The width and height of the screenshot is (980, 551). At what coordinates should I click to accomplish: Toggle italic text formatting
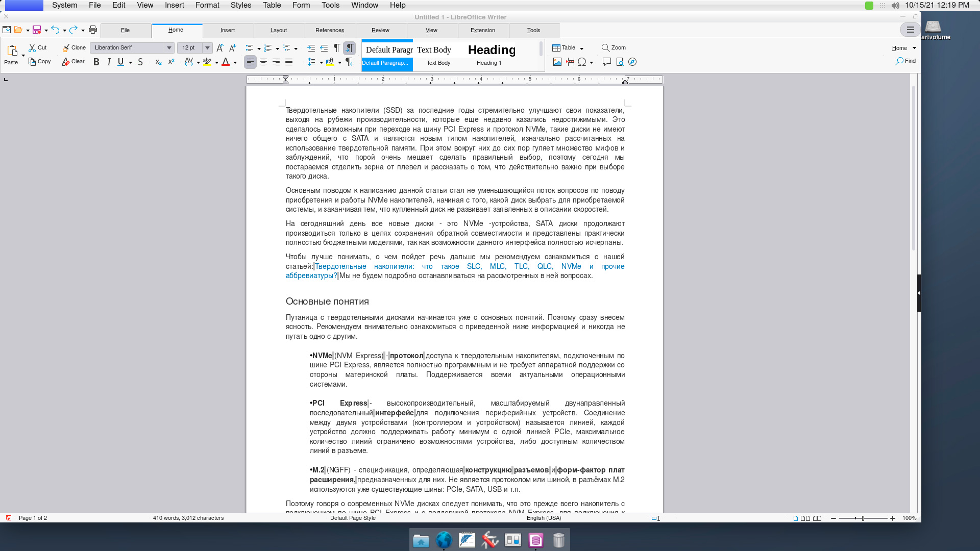(109, 62)
